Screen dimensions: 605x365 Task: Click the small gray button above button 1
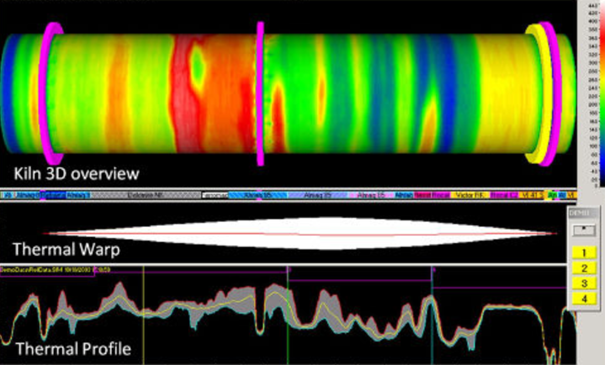pyautogui.click(x=584, y=230)
